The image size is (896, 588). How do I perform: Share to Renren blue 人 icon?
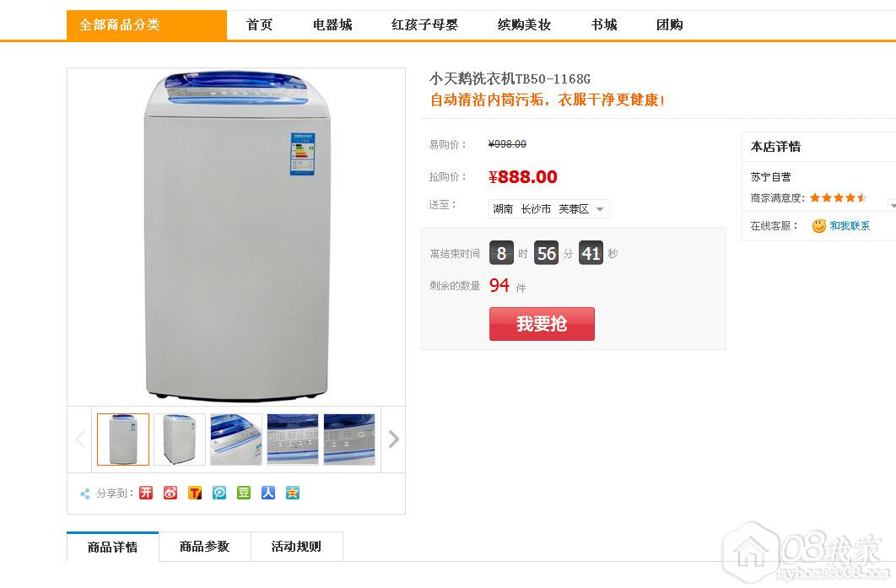268,493
